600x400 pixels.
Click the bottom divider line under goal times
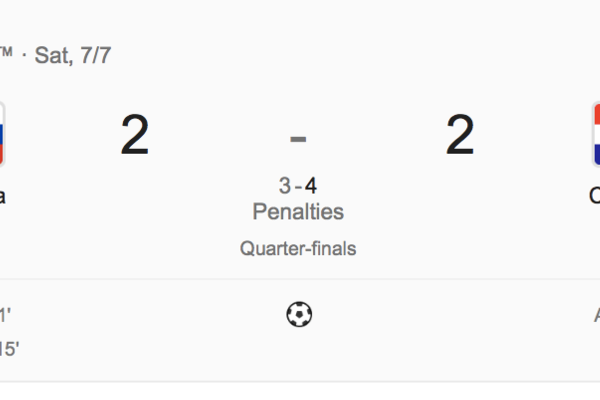click(300, 380)
